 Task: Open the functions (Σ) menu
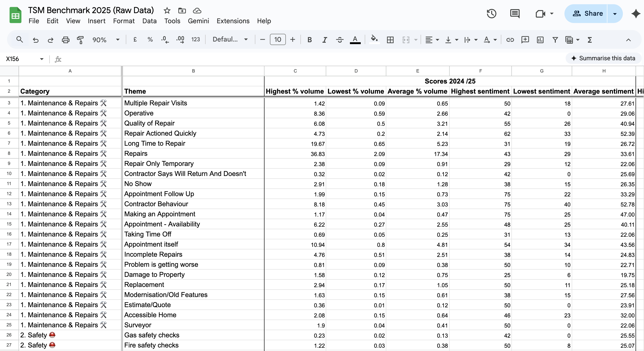(590, 39)
